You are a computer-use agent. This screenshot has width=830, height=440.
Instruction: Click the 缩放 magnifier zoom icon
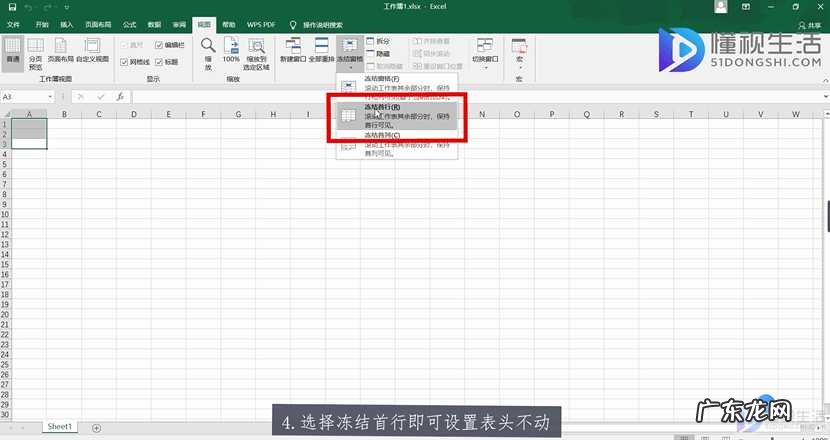208,53
